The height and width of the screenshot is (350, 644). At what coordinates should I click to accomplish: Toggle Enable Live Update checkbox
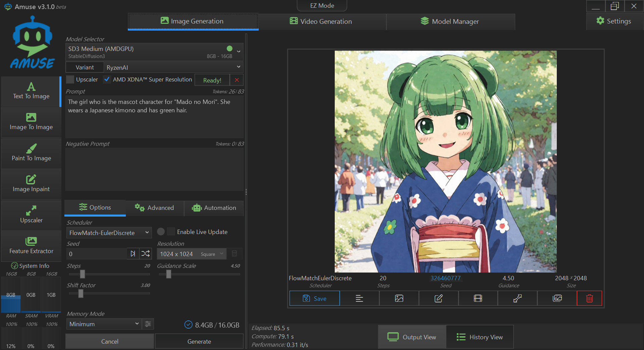pyautogui.click(x=171, y=232)
